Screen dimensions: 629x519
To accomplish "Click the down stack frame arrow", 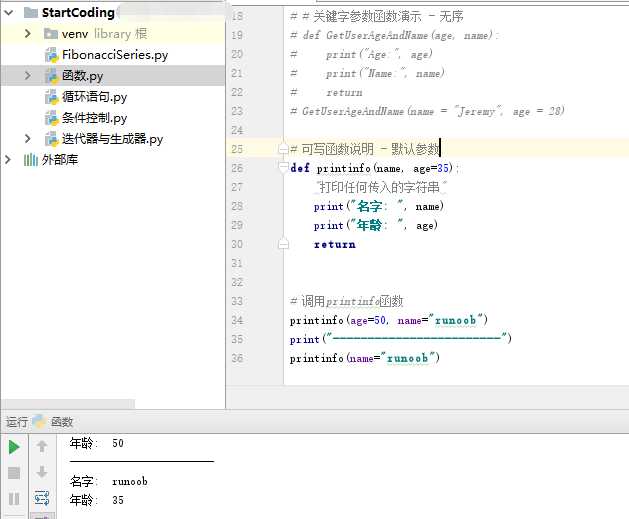I will (42, 472).
